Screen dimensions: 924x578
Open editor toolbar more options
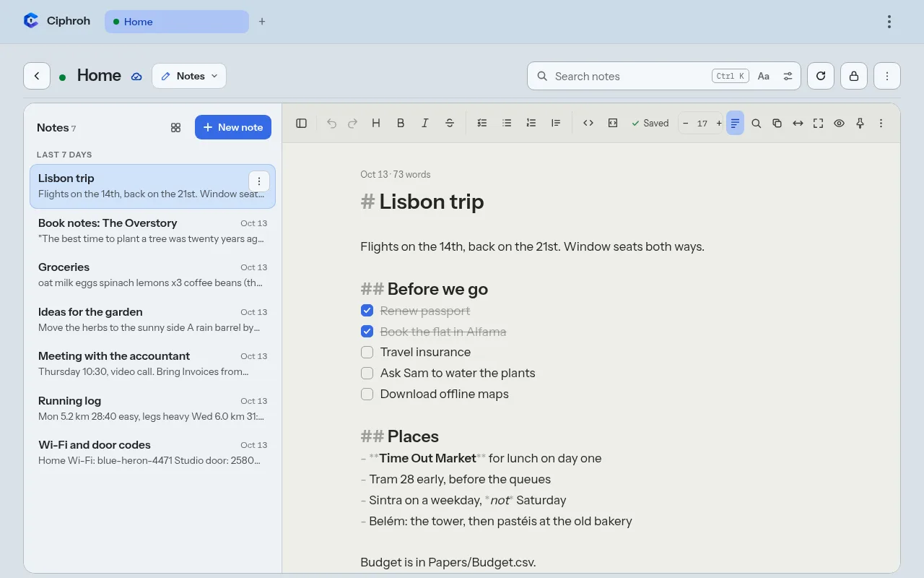click(x=881, y=124)
